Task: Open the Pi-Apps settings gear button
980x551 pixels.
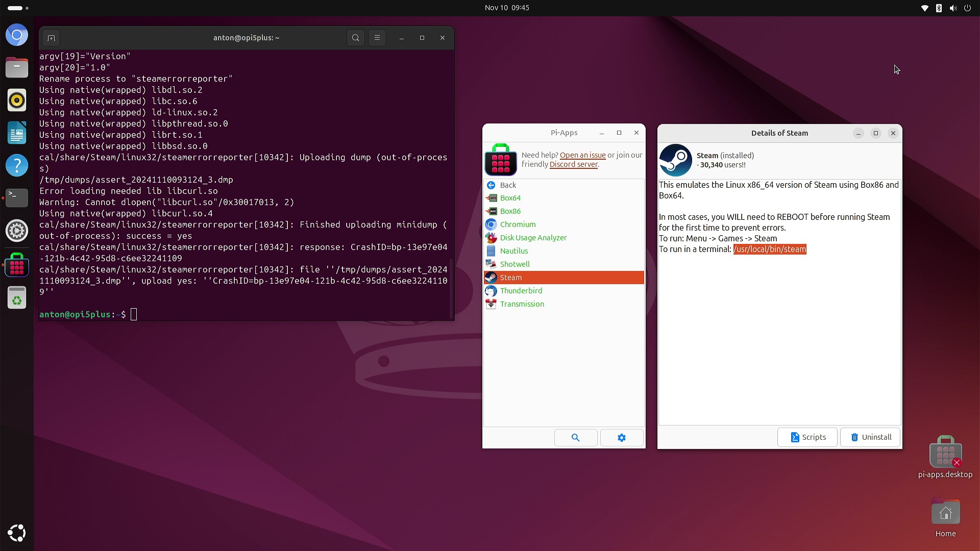Action: [621, 438]
